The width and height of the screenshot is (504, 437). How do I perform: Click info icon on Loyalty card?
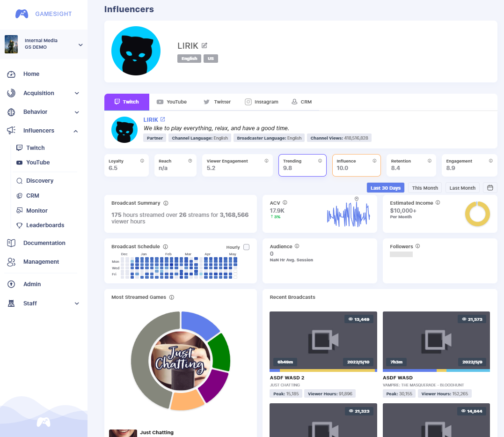click(142, 161)
